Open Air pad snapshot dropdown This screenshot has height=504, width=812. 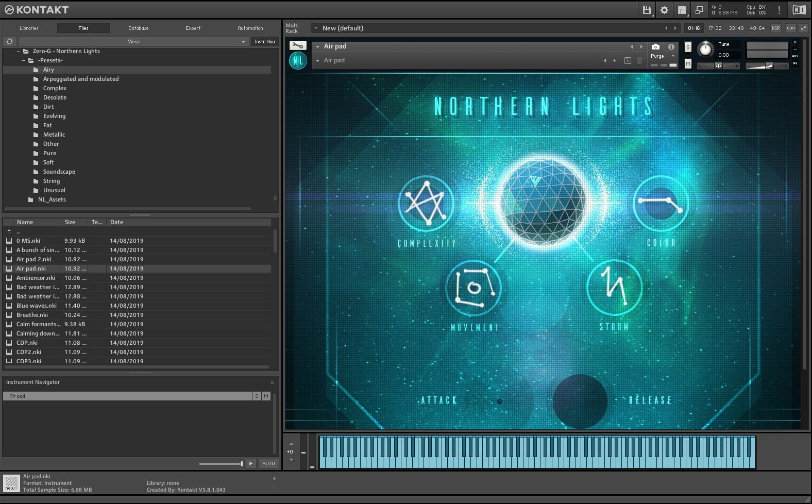(x=317, y=60)
